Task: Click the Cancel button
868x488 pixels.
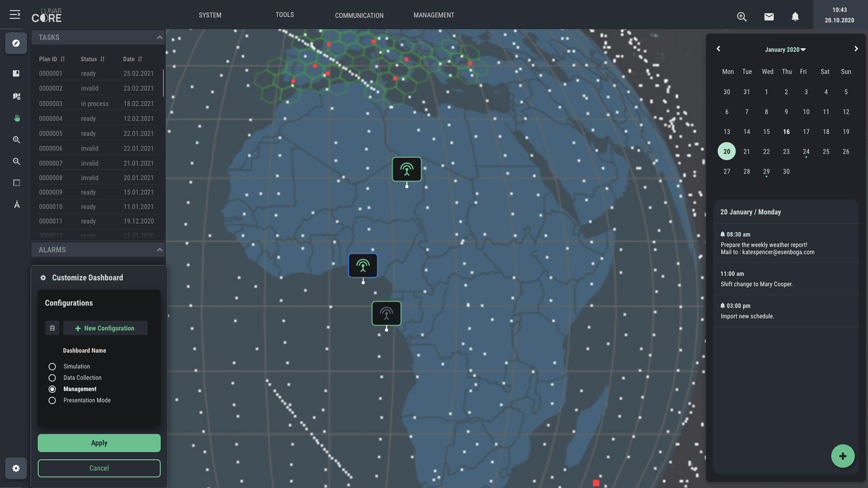Action: click(x=99, y=469)
